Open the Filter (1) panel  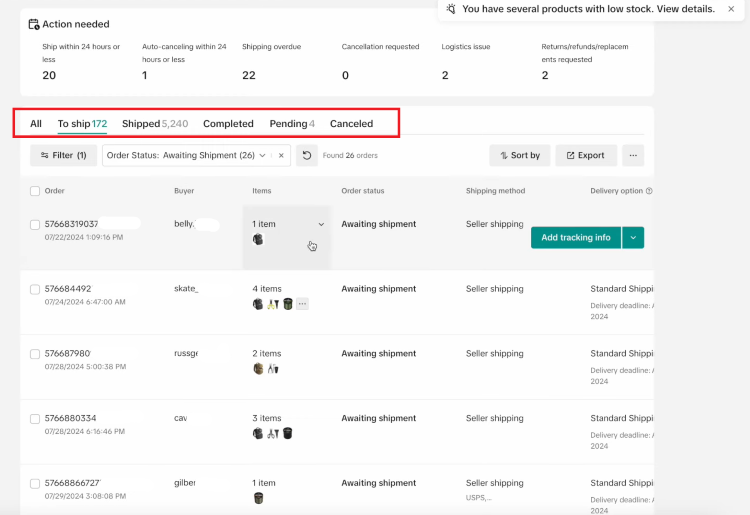pyautogui.click(x=64, y=155)
